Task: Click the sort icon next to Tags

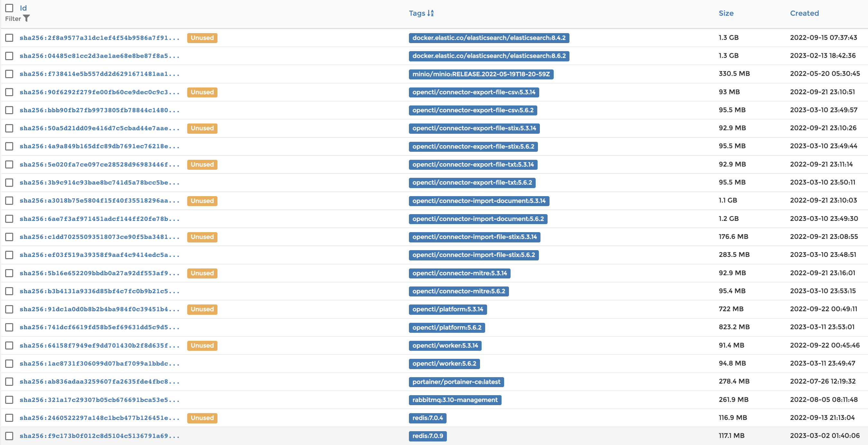Action: point(430,13)
